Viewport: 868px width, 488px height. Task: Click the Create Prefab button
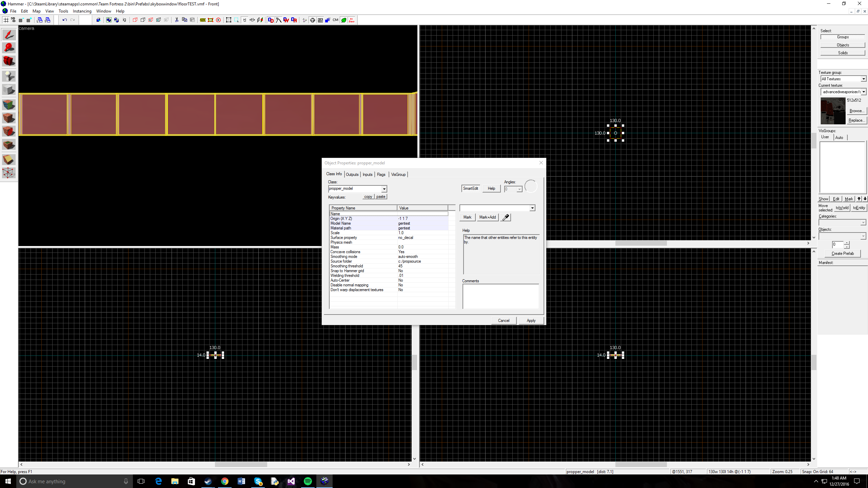click(843, 253)
